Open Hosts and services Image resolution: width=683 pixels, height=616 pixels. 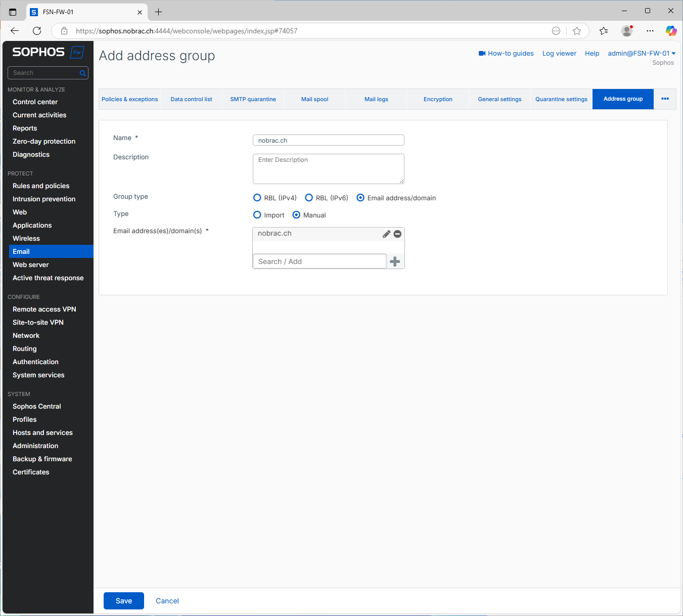pyautogui.click(x=42, y=432)
